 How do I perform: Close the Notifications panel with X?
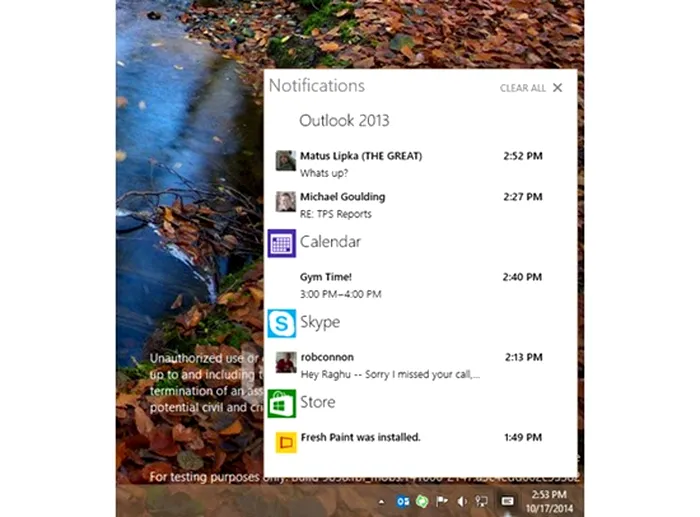tap(558, 88)
